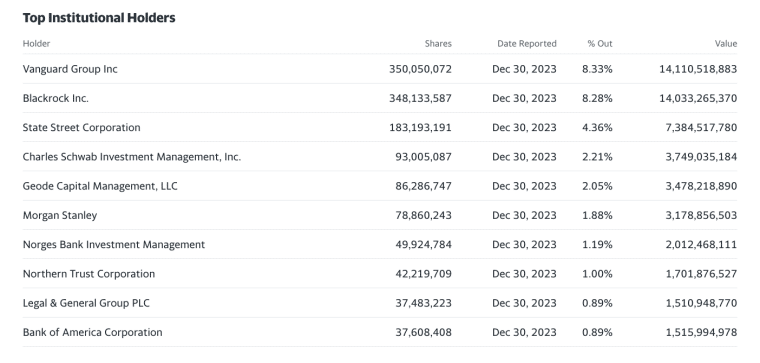Select Charles Schwab Investment Management, Inc.

click(132, 157)
